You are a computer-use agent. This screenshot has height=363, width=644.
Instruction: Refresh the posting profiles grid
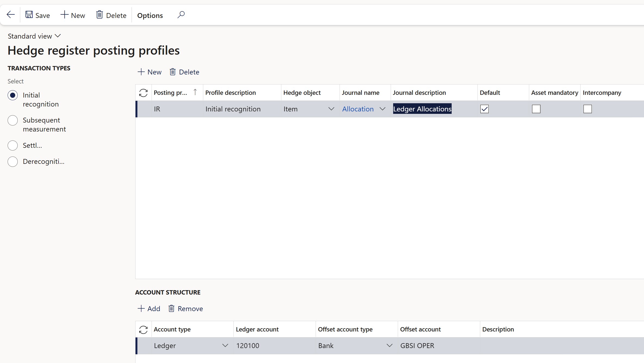[143, 93]
